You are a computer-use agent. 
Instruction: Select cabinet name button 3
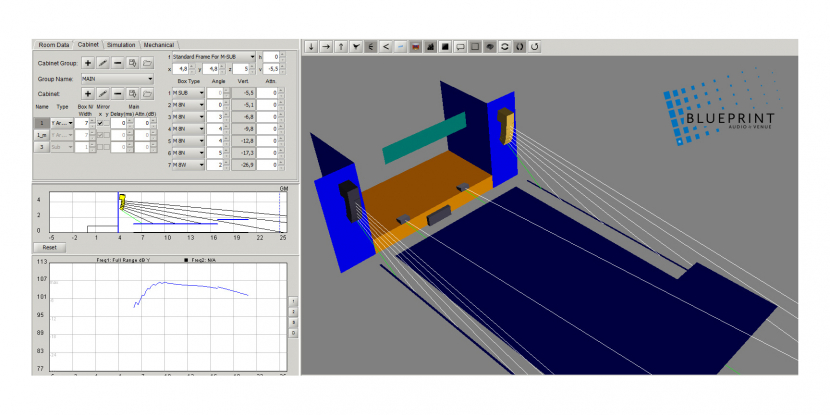[41, 147]
